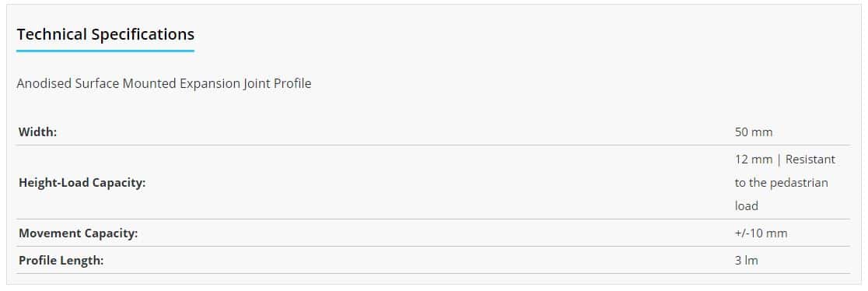Click 'to the pedastrian' text line
868x291 pixels.
coord(782,183)
